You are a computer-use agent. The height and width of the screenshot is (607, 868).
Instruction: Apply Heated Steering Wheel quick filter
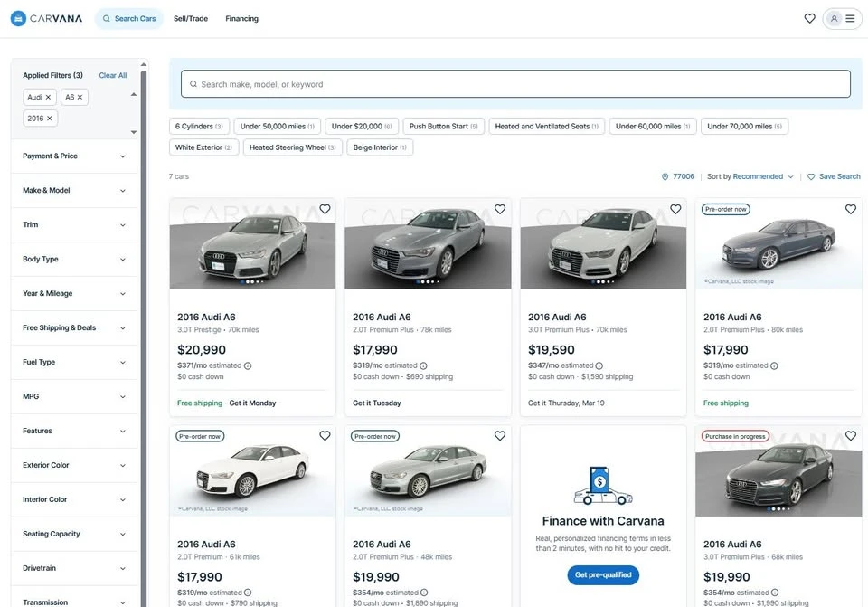293,147
